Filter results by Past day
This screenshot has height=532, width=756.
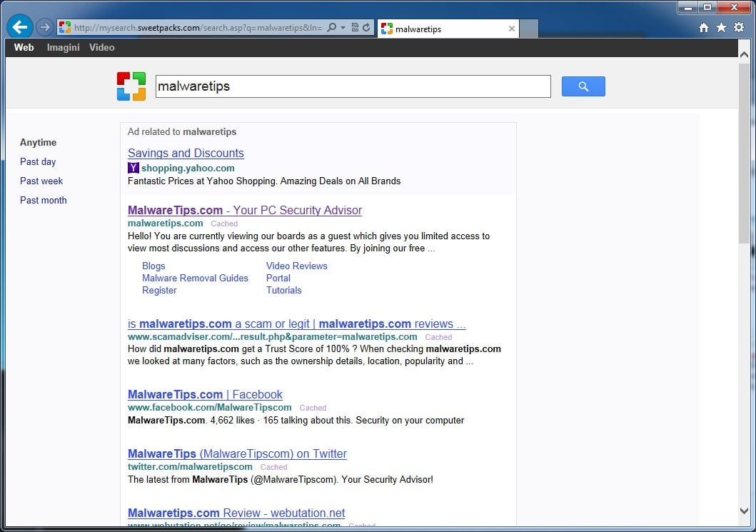click(38, 161)
